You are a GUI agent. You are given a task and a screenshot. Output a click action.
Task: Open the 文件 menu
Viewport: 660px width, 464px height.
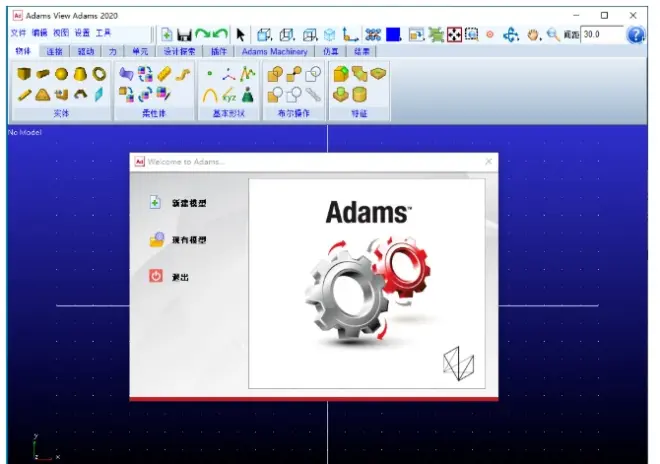click(18, 33)
